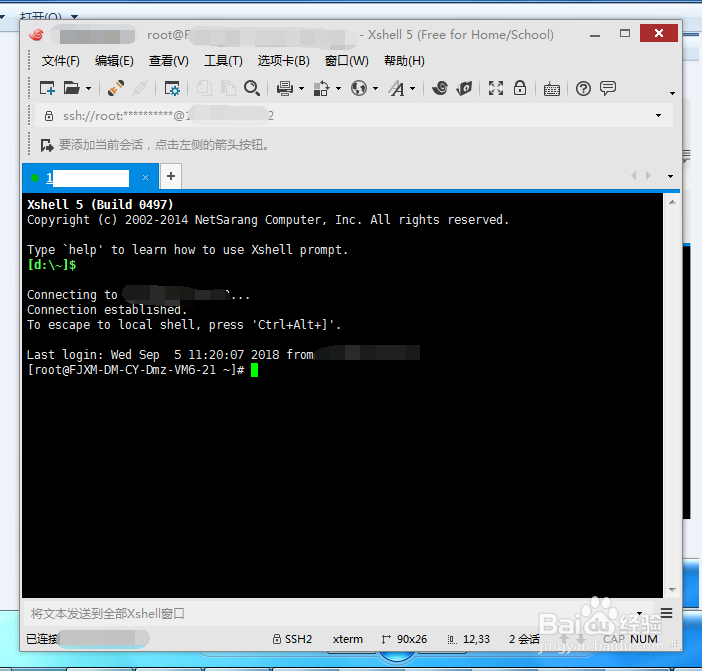Click the Disconnect grayed plug icon
The image size is (702, 671).
pos(140,88)
